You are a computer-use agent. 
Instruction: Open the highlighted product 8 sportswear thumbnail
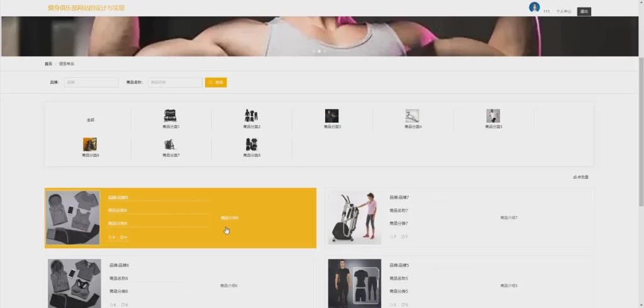[x=73, y=218]
